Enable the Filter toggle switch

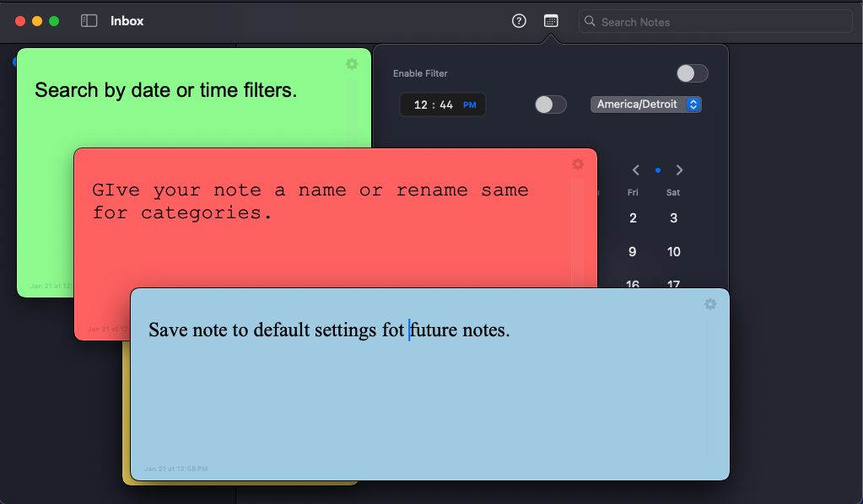[x=692, y=73]
